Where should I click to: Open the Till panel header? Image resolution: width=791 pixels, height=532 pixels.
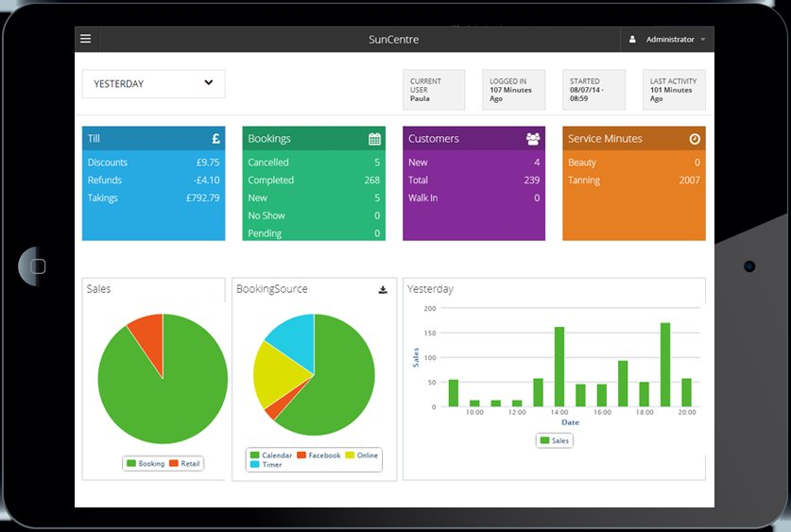153,138
